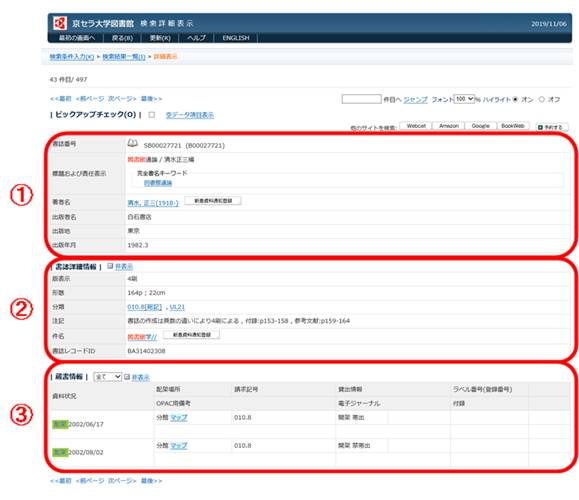Viewport: 579px width, 500px height.
Task: Turn highlight on with the オン radio
Action: tap(515, 99)
